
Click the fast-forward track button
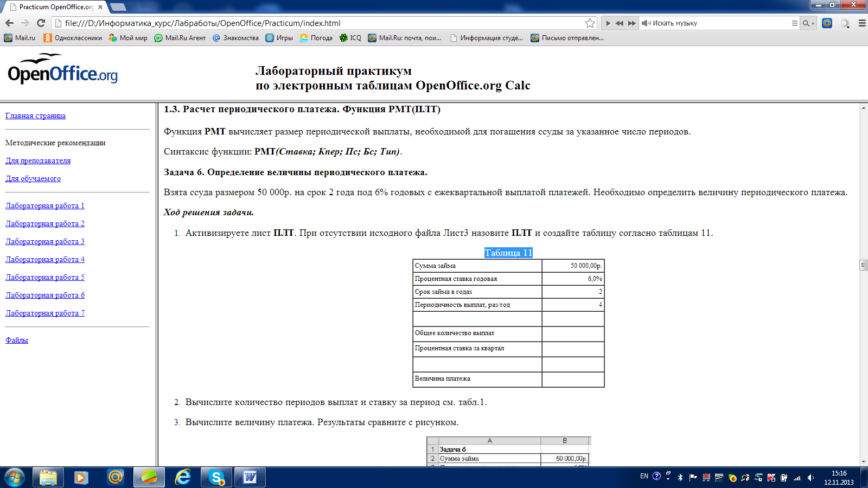tap(632, 23)
